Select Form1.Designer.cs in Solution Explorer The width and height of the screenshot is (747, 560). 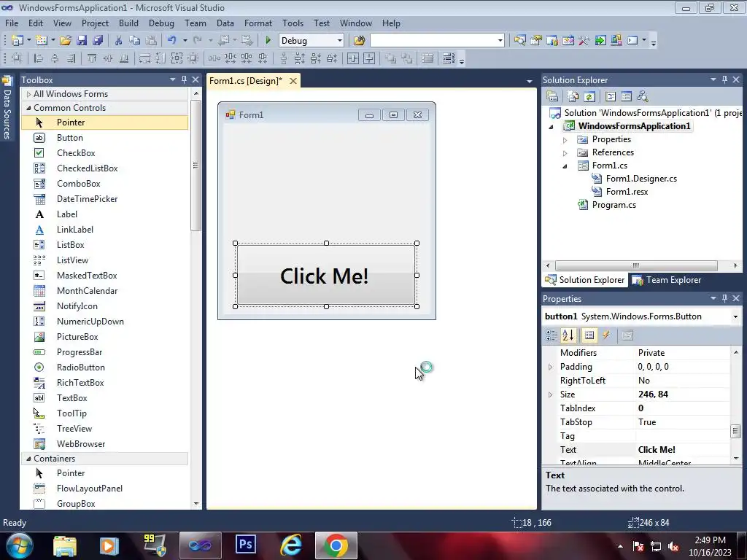coord(641,179)
